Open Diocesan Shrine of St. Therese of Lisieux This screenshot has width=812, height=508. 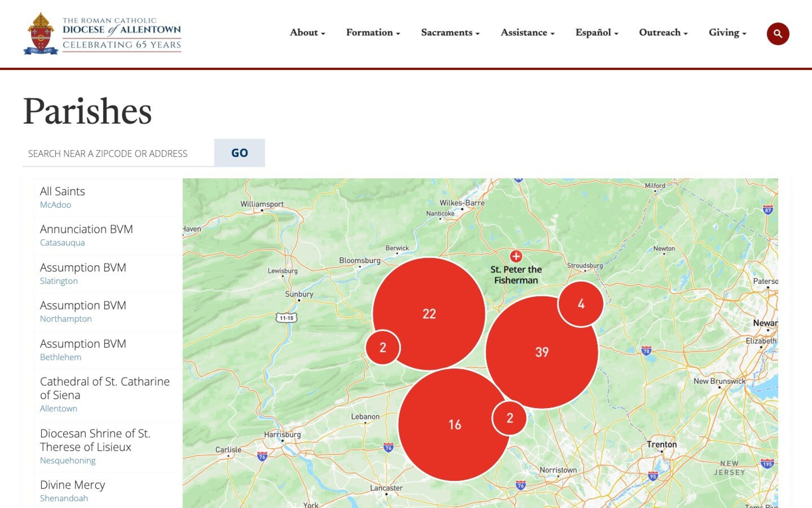pos(108,446)
